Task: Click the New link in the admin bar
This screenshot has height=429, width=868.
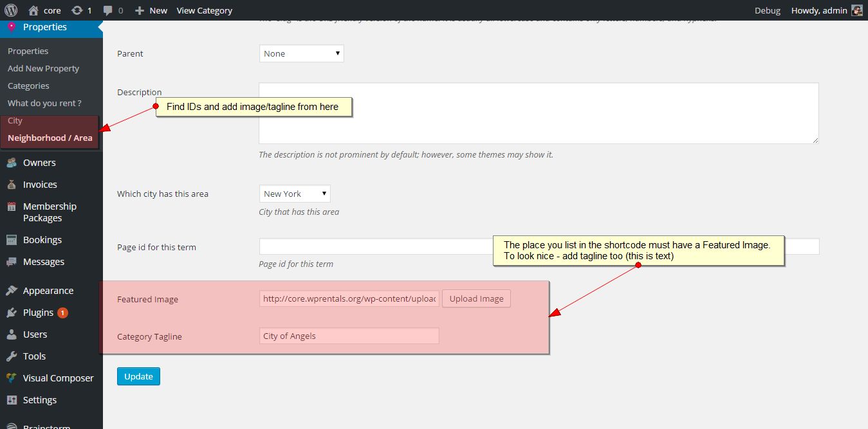Action: point(158,10)
